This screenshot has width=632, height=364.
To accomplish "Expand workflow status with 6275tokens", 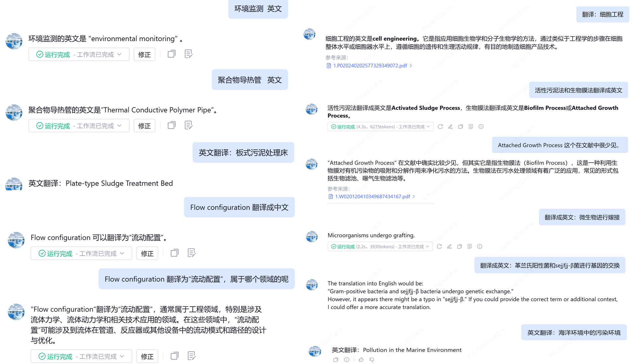I will pos(380,127).
